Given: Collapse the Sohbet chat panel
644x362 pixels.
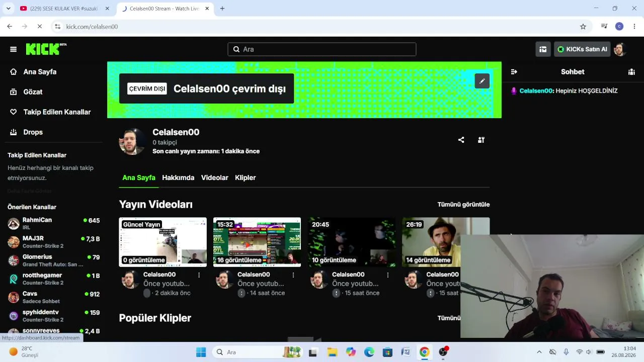Looking at the screenshot, I should [x=514, y=72].
